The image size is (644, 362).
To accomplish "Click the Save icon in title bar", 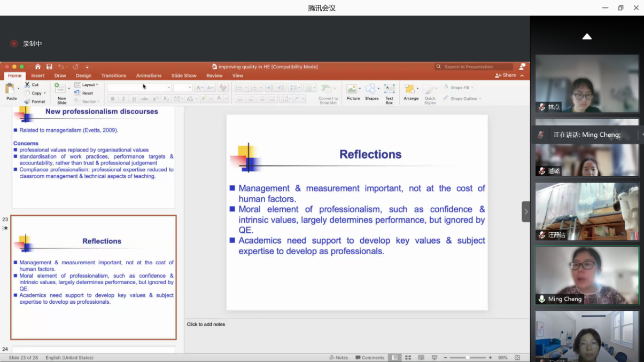I will point(49,67).
